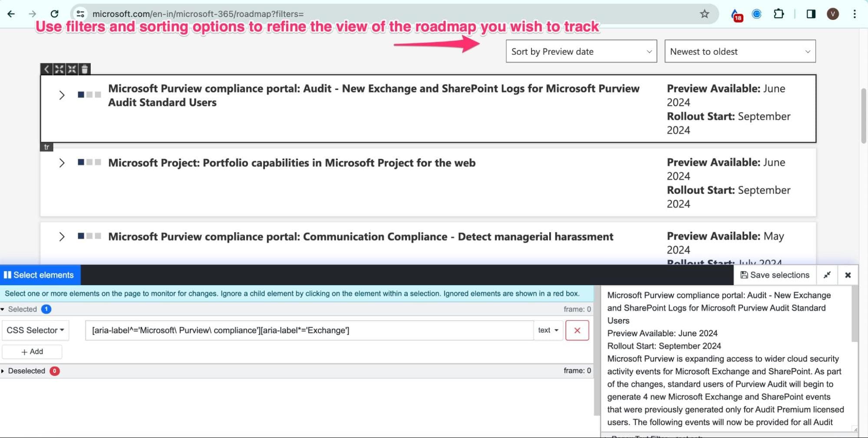Open the CSS Selector type dropdown
868x438 pixels.
(x=35, y=330)
